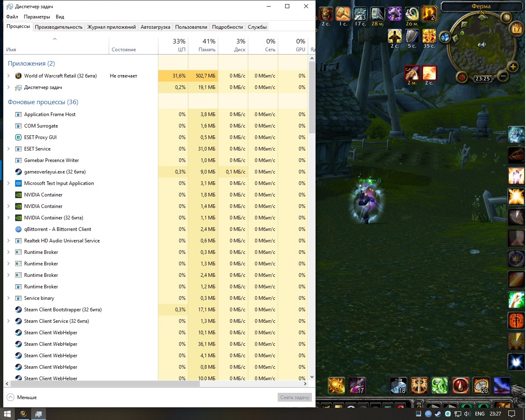Select the qBittorrent process row
Image resolution: width=526 pixels, height=420 pixels.
tap(57, 229)
